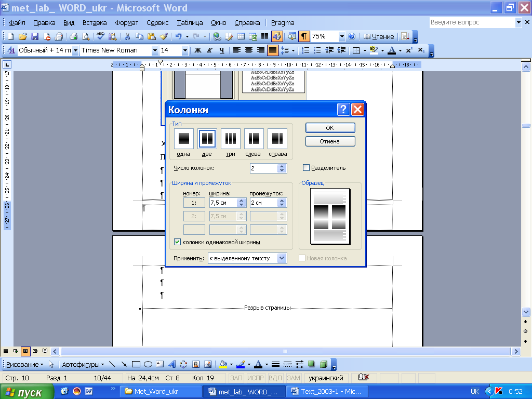This screenshot has height=399, width=532.
Task: Click the Italic К button
Action: point(210,50)
